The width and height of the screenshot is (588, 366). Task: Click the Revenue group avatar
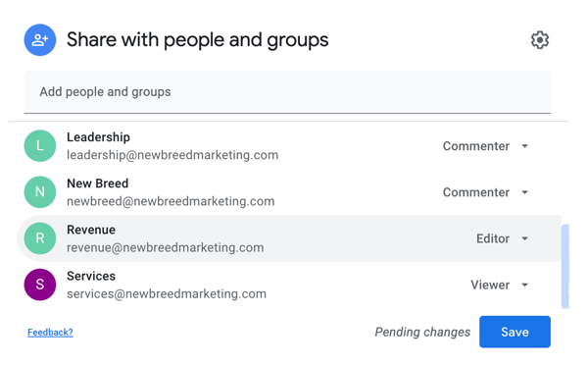pos(40,238)
